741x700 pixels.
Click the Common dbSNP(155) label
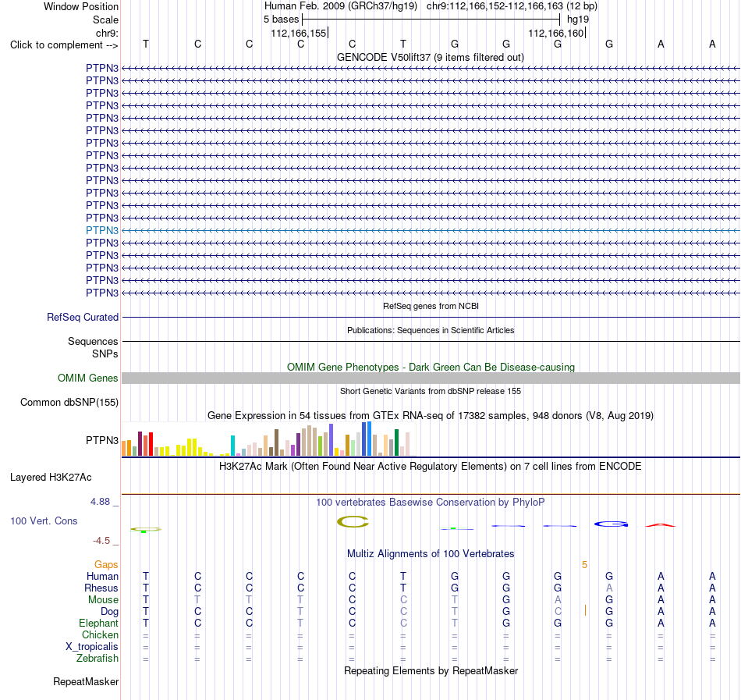(69, 402)
